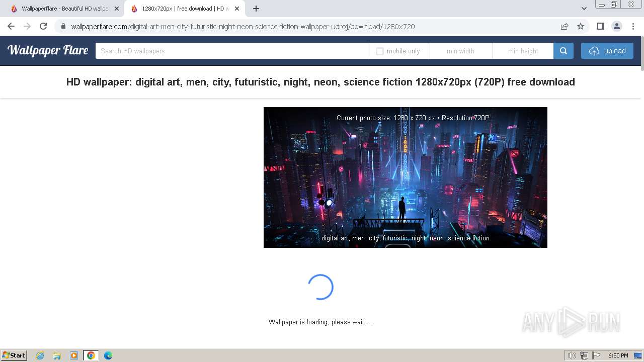This screenshot has width=644, height=362.
Task: Click the browser forward arrow
Action: point(27,26)
